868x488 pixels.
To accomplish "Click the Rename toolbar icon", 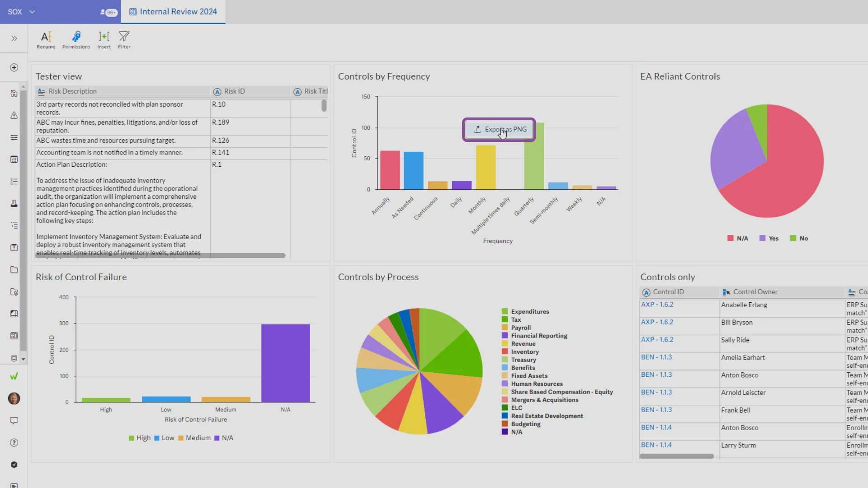I will click(x=46, y=40).
